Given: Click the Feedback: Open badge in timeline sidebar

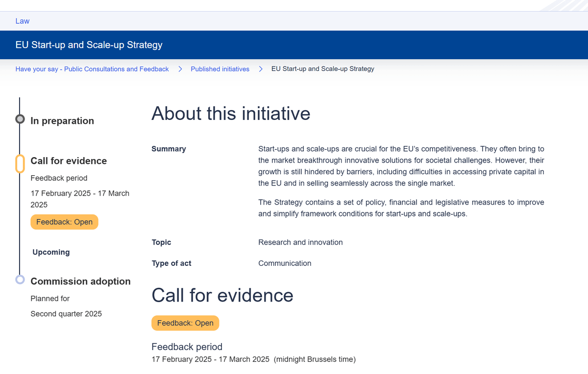Looking at the screenshot, I should (64, 222).
